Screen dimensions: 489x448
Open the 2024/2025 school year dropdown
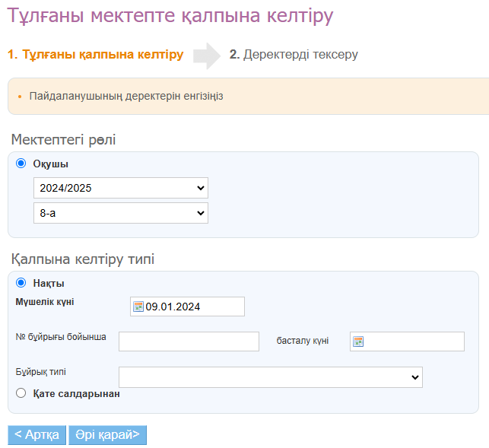[x=121, y=188]
